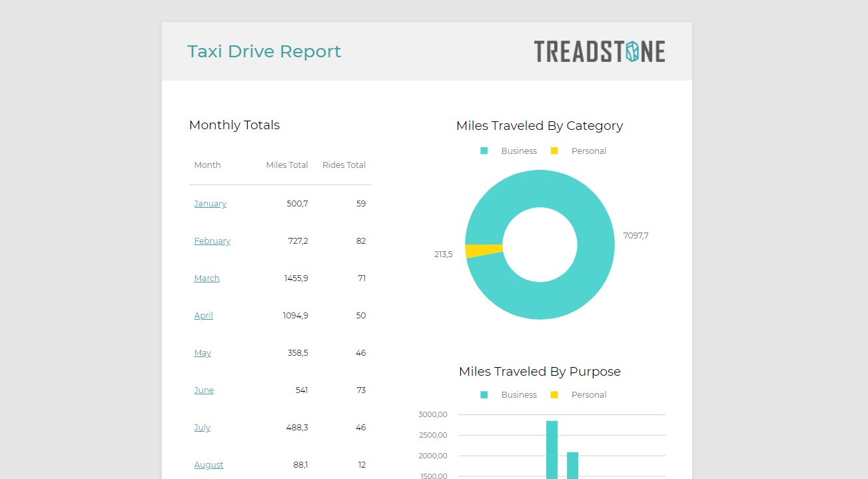Click the Taxi Drive Report title
Screen dimensions: 868x479
[x=264, y=51]
